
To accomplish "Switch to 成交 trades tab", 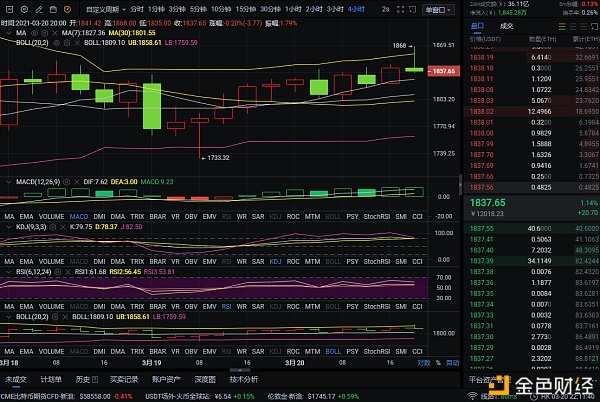I will coord(506,26).
